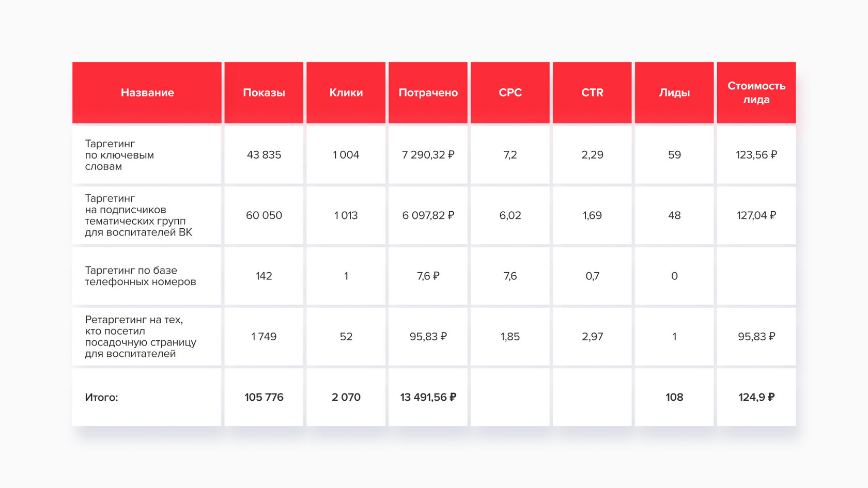This screenshot has width=868, height=488.
Task: Select the CTR value 2,29
Action: (x=592, y=155)
